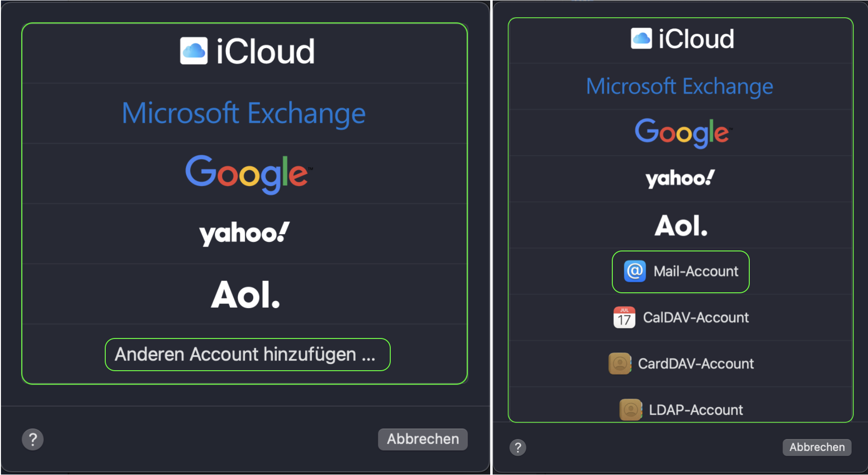Click the iCloud cloud icon in right dialog
Viewport: 868px width, 475px height.
point(641,38)
